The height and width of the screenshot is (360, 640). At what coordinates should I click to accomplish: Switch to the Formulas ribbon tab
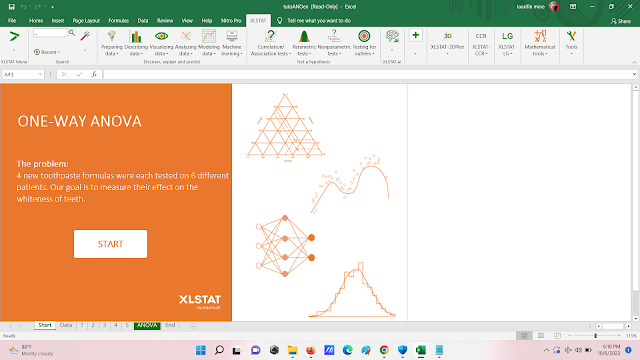coord(118,20)
